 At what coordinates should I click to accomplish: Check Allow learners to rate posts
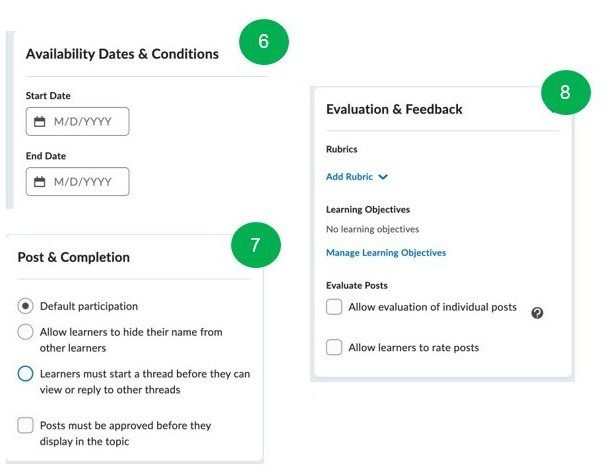[334, 348]
